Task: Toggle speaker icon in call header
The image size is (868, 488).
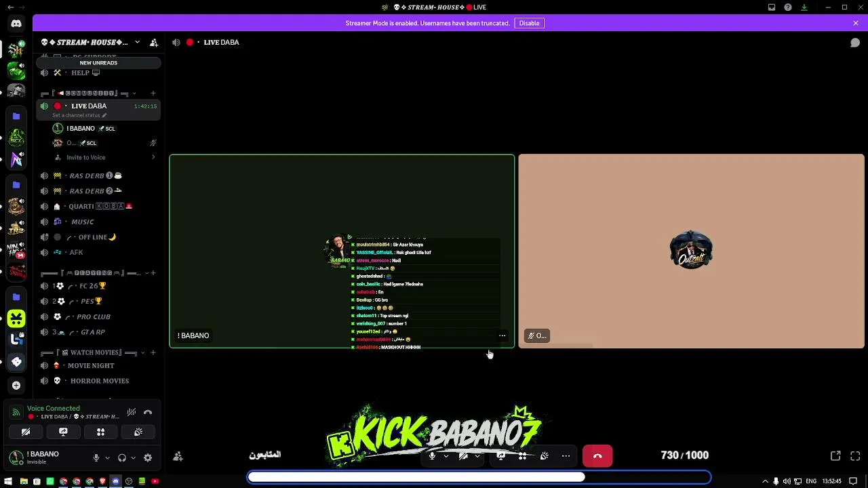Action: click(x=176, y=42)
